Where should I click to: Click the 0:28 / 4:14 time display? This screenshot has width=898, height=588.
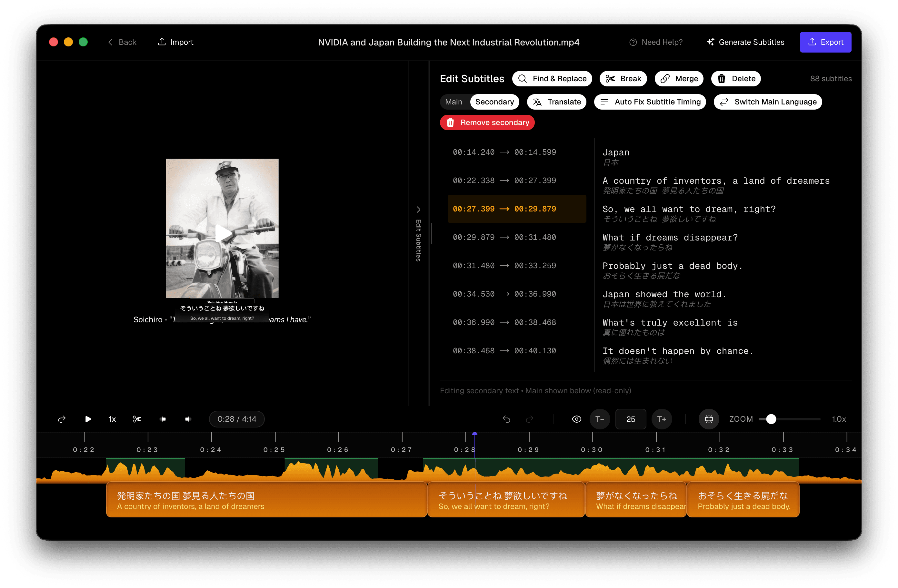pyautogui.click(x=236, y=419)
